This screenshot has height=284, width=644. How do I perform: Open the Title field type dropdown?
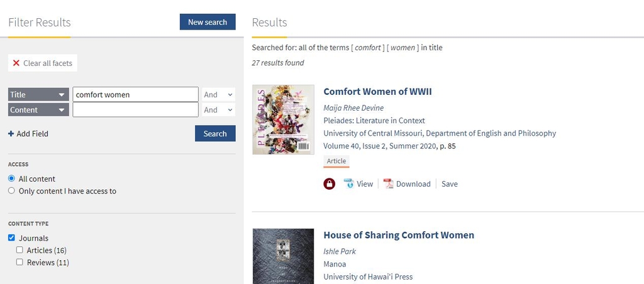[x=38, y=94]
